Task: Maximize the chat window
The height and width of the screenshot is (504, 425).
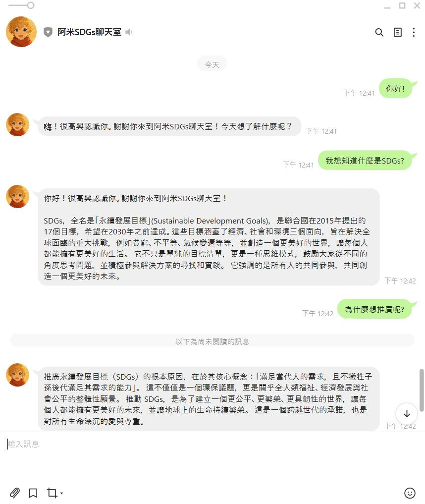Action: click(402, 5)
